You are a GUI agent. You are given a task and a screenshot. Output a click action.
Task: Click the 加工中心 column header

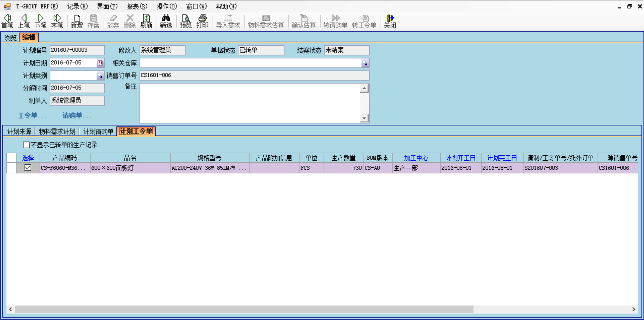click(416, 158)
